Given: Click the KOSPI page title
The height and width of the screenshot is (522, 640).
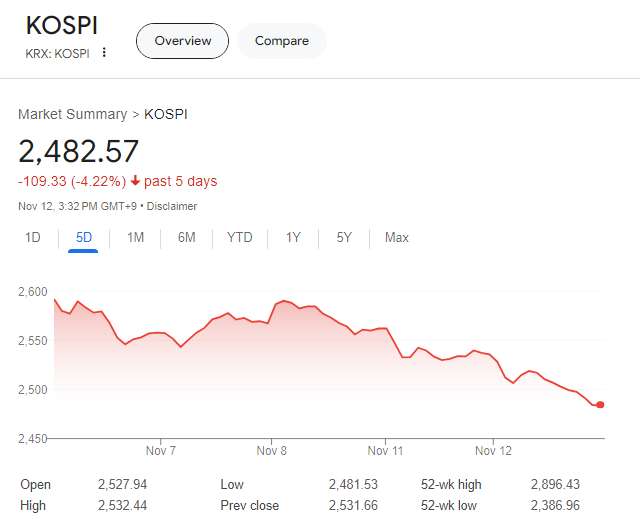Looking at the screenshot, I should (62, 25).
